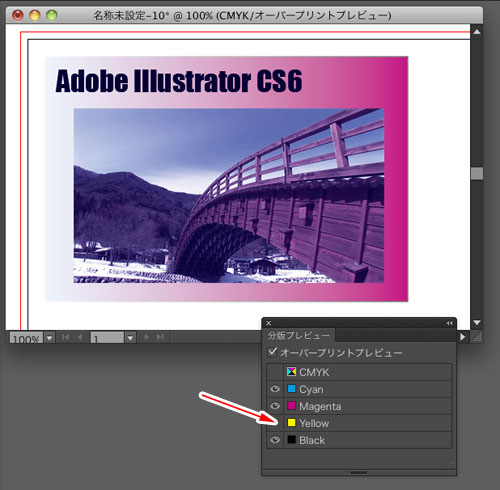Hide the Magenta separation eye icon
This screenshot has height=490, width=500.
[x=275, y=406]
